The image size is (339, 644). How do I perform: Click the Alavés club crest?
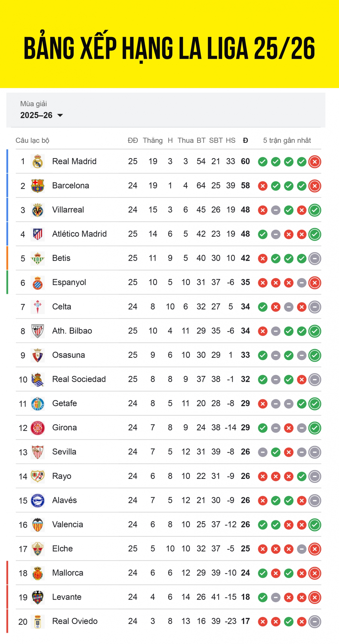tap(38, 500)
